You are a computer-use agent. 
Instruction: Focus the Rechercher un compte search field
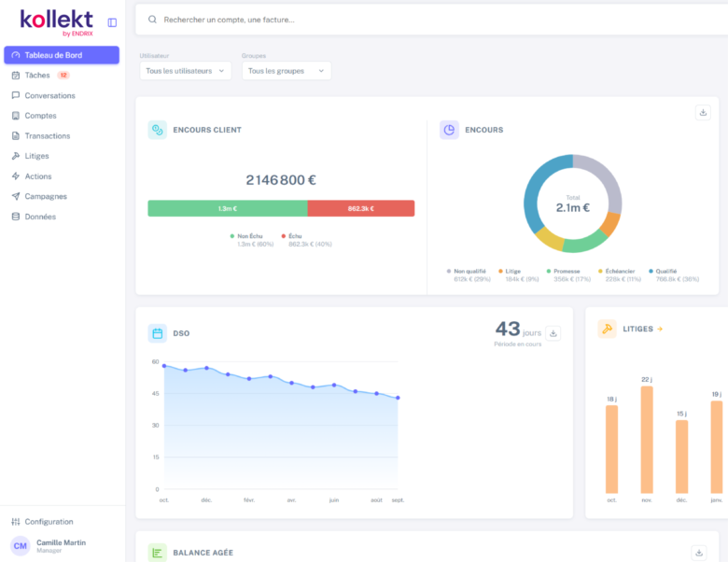(432, 20)
